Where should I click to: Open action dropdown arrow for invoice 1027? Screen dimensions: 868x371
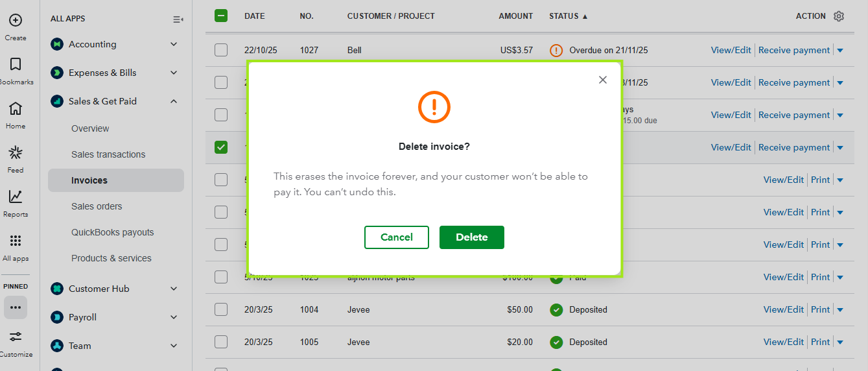coord(840,51)
